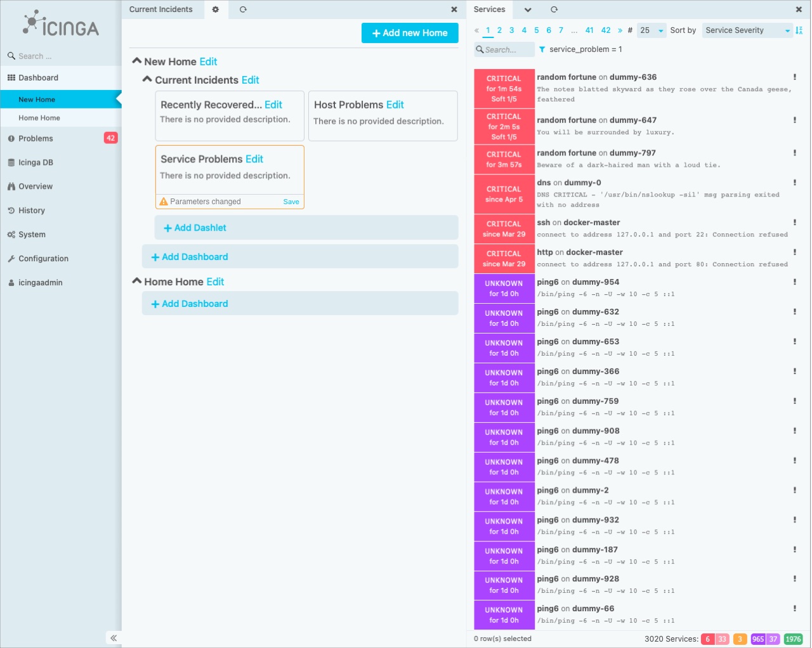Toggle the sort direction Z-A icon

(799, 30)
